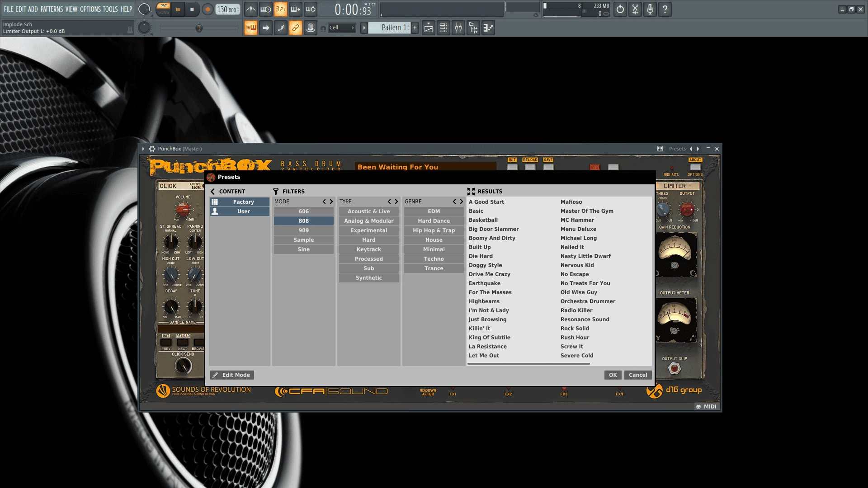Open the Browser view icon
Screen dimensions: 868x488
coord(473,28)
